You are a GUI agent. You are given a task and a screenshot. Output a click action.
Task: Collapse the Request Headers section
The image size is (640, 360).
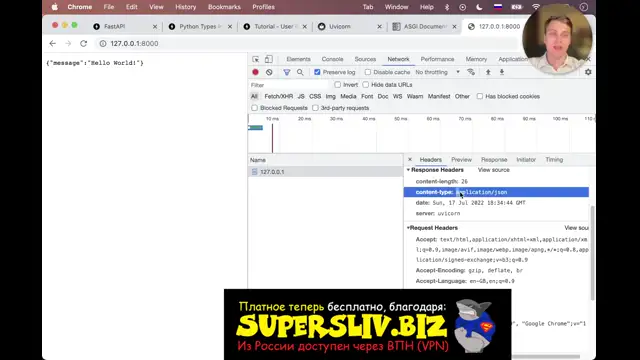point(408,228)
